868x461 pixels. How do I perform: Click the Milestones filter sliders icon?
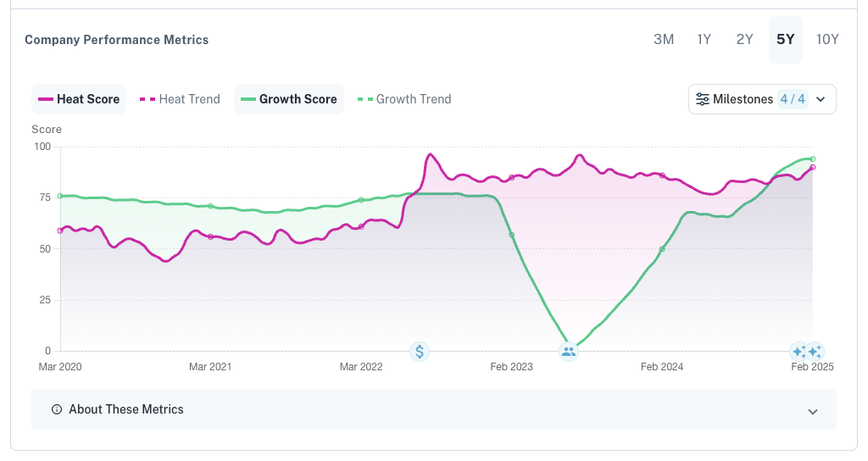coord(702,99)
